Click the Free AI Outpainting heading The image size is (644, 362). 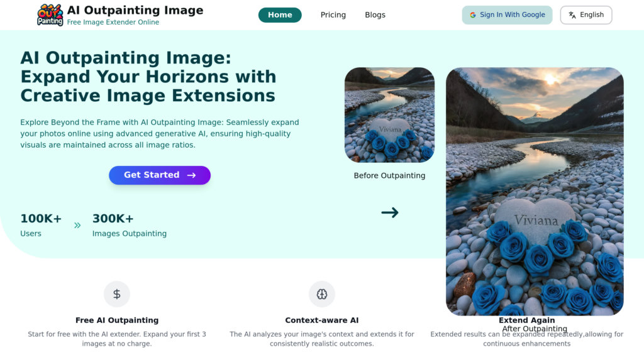click(x=117, y=321)
